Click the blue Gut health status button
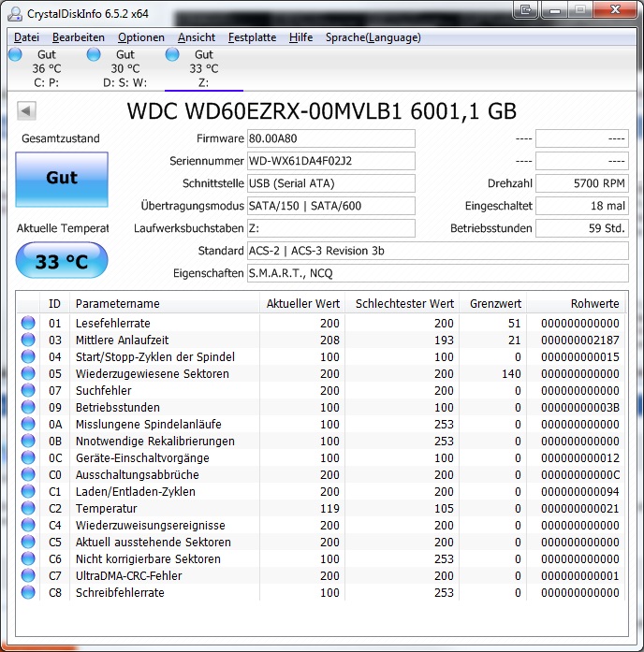This screenshot has width=644, height=652. 62,180
